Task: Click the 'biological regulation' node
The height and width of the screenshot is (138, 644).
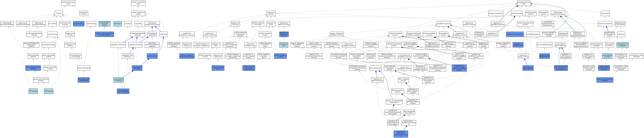Action: tap(496, 13)
